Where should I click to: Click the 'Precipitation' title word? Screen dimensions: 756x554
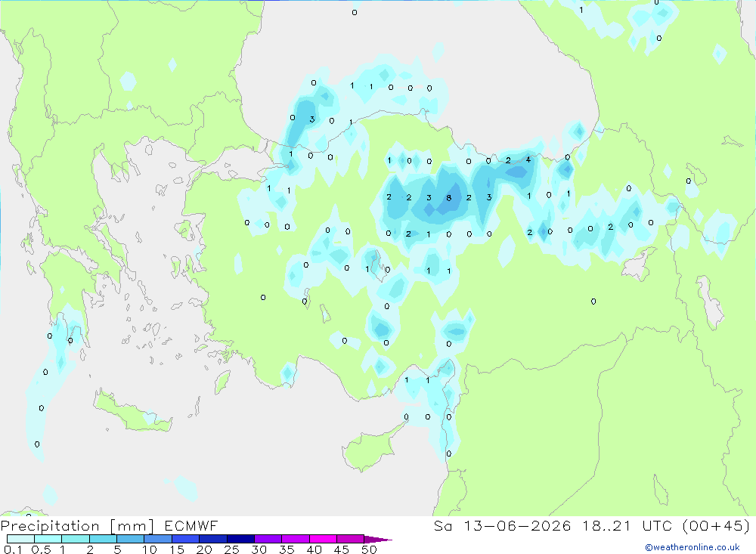pyautogui.click(x=50, y=526)
